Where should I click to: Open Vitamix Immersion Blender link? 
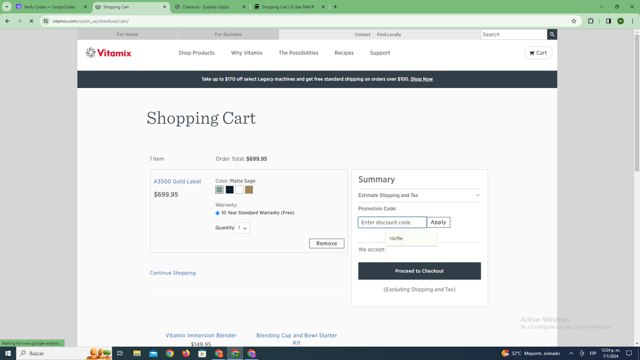click(201, 335)
